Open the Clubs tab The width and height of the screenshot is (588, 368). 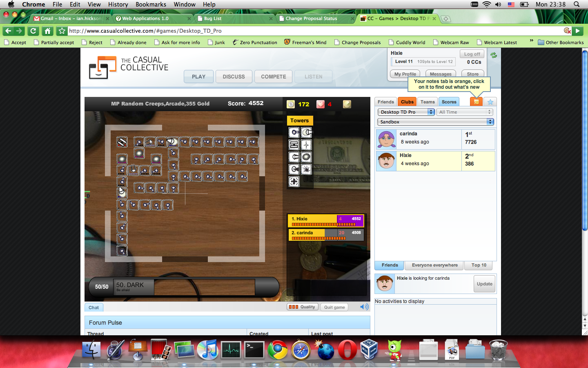[407, 102]
